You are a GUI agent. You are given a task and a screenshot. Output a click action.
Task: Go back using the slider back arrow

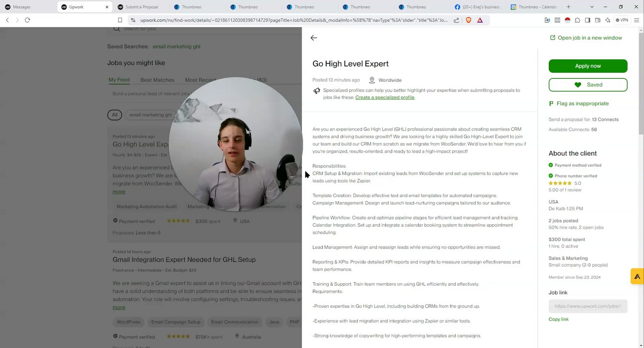(314, 38)
